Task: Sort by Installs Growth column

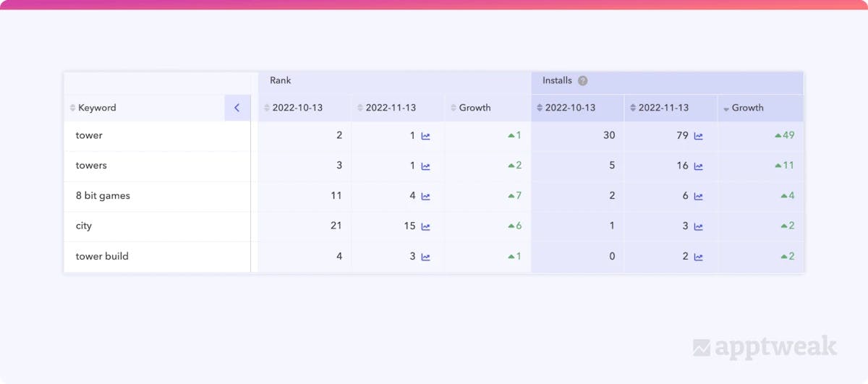Action: tap(747, 108)
